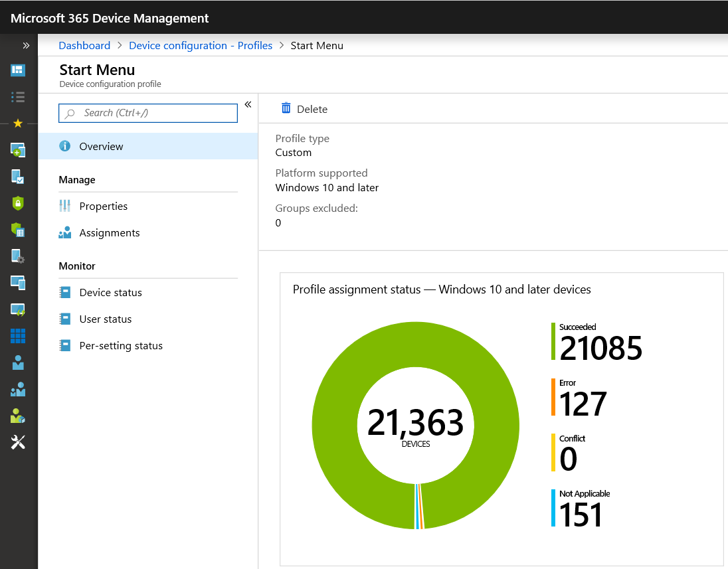Click the Start Menu breadcrumb text
This screenshot has height=569, width=728.
coord(317,46)
